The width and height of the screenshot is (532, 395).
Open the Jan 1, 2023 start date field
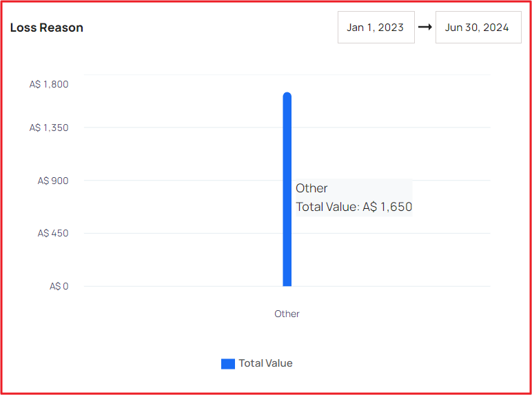376,27
